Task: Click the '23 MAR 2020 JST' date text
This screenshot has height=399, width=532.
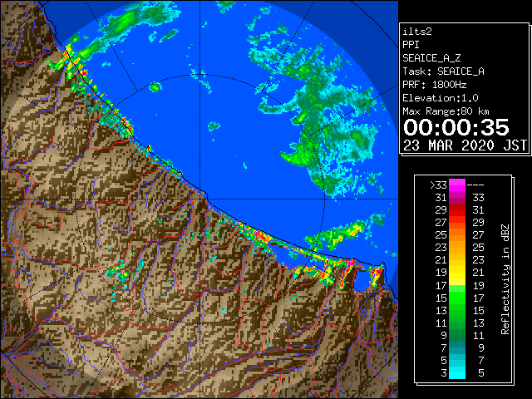Action: pos(465,145)
